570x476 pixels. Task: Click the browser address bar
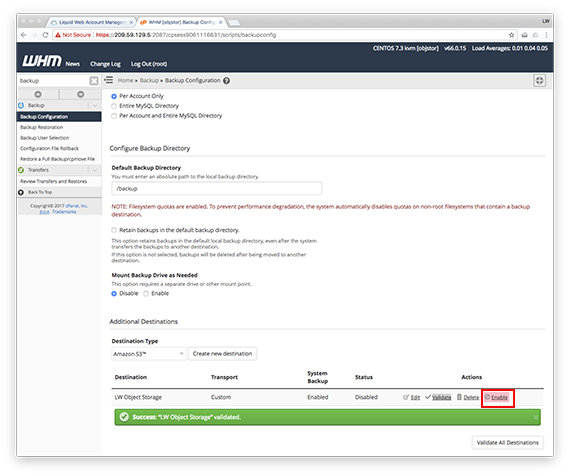pyautogui.click(x=284, y=35)
